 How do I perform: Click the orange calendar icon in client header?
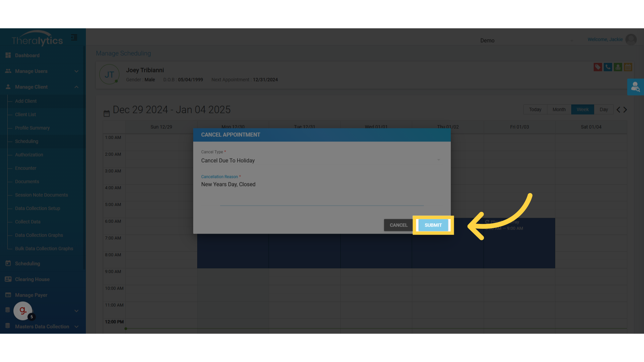[x=628, y=67]
